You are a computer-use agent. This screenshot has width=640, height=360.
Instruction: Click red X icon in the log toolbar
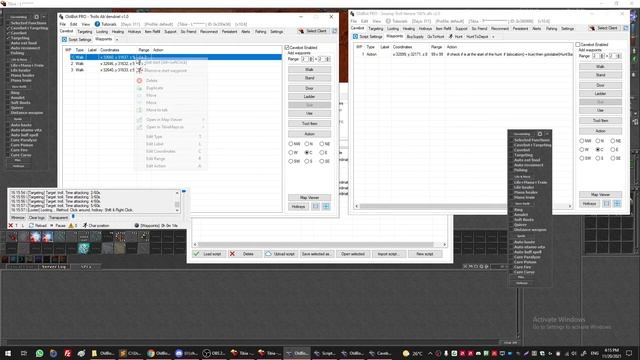(x=11, y=225)
